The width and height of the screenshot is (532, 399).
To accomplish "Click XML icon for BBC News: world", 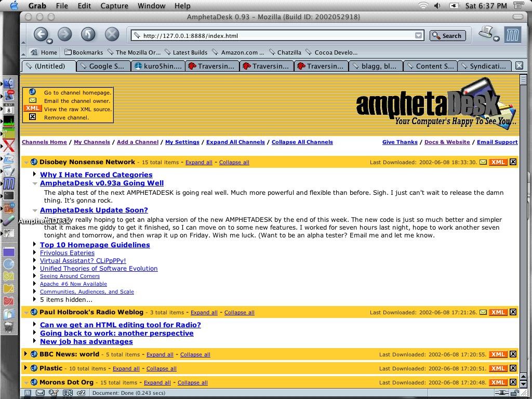I will tap(498, 354).
